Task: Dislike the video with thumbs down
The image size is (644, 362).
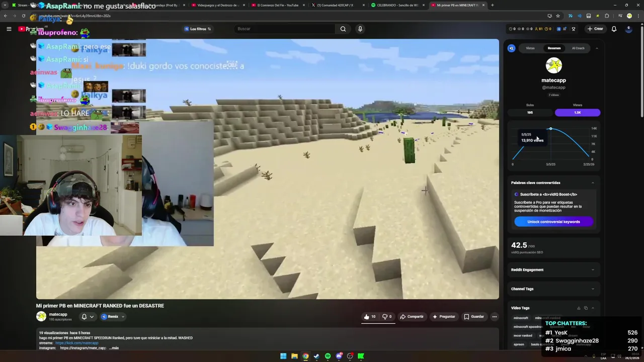Action: (x=386, y=317)
